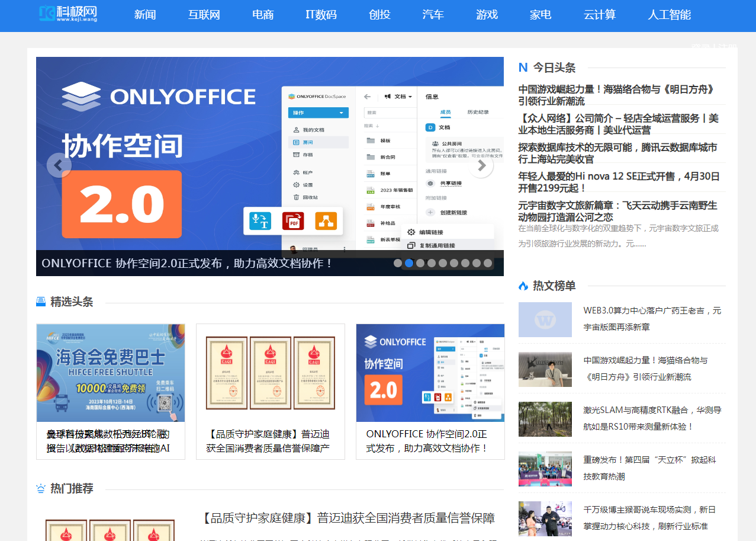This screenshot has height=541, width=756.
Task: Open the 游戏 channel
Action: click(487, 15)
